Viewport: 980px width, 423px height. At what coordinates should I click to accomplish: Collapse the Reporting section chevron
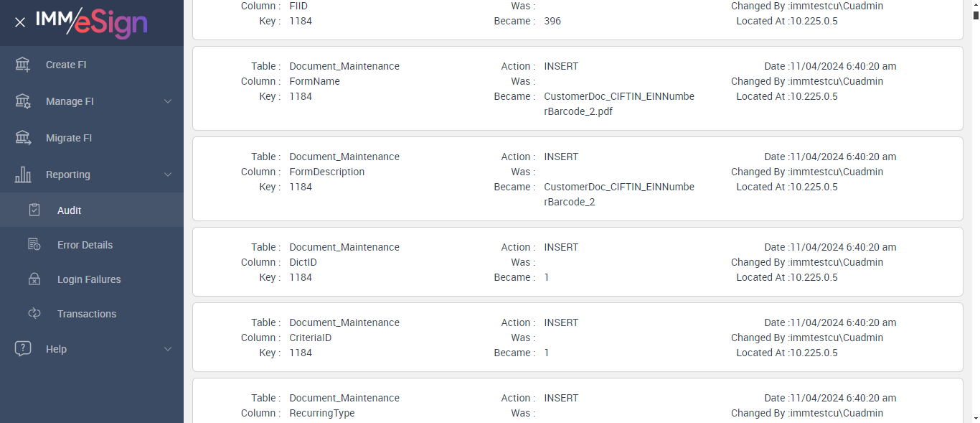pos(168,175)
